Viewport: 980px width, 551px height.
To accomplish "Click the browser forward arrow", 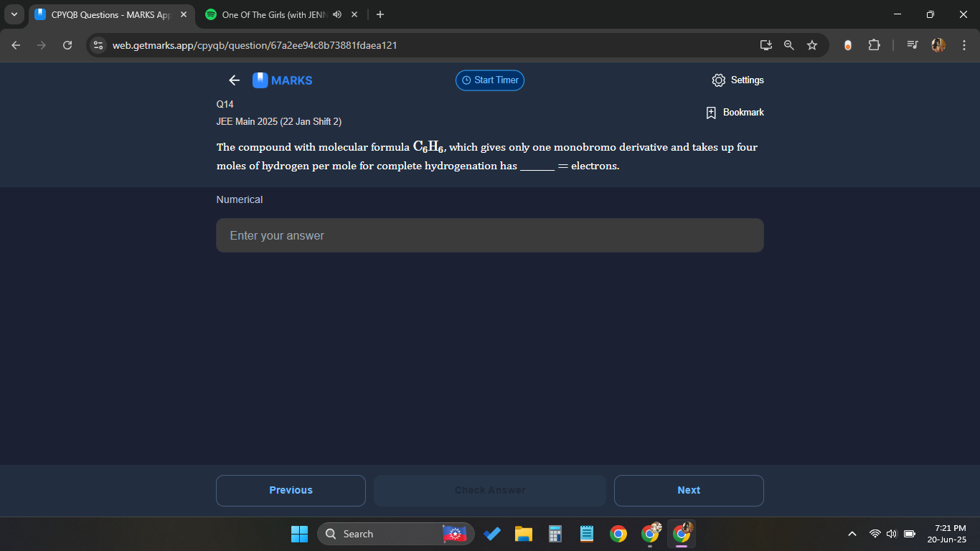I will point(42,45).
